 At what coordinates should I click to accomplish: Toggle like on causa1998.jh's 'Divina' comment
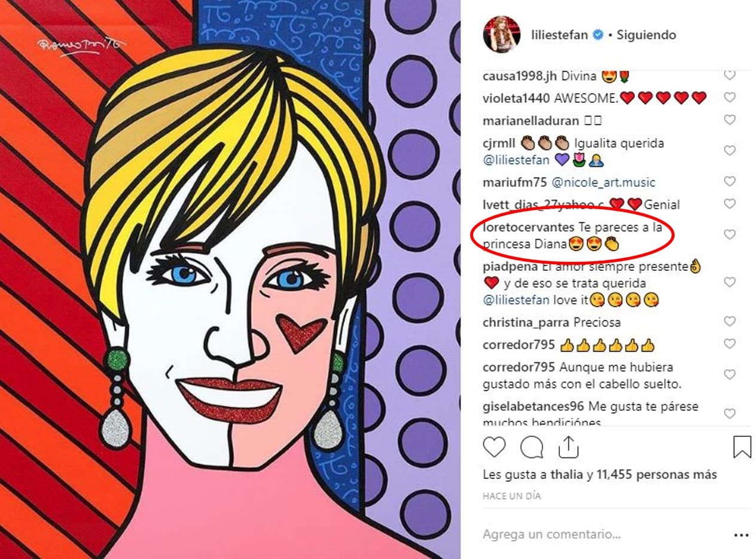pyautogui.click(x=728, y=74)
